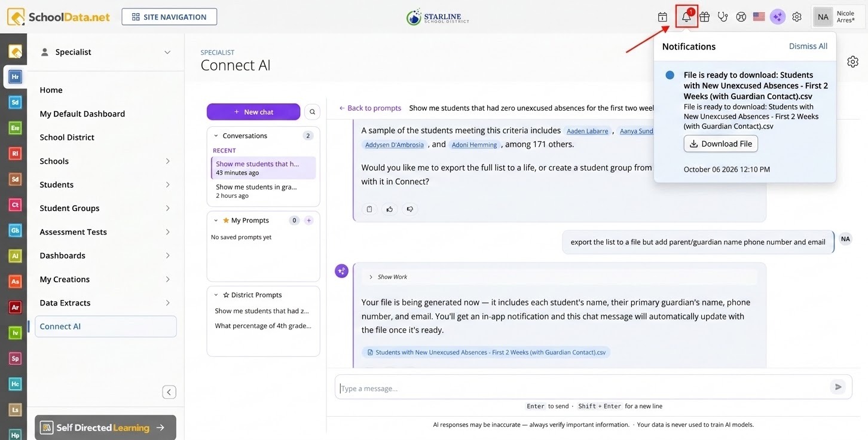Click the stethoscope icon in header
Image resolution: width=868 pixels, height=440 pixels.
click(723, 17)
